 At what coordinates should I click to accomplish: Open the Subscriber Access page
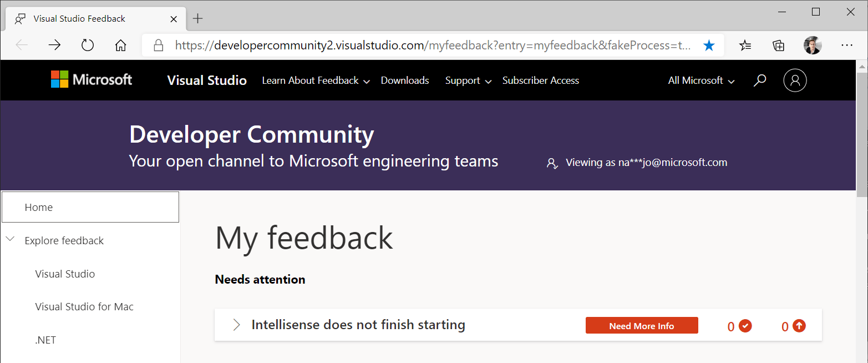[x=540, y=80]
